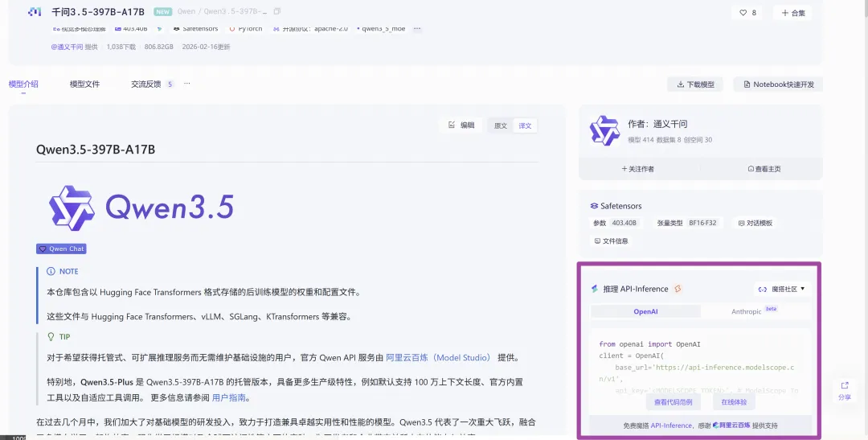Click the PyTorch tag chip
The width and height of the screenshot is (868, 440).
(246, 28)
